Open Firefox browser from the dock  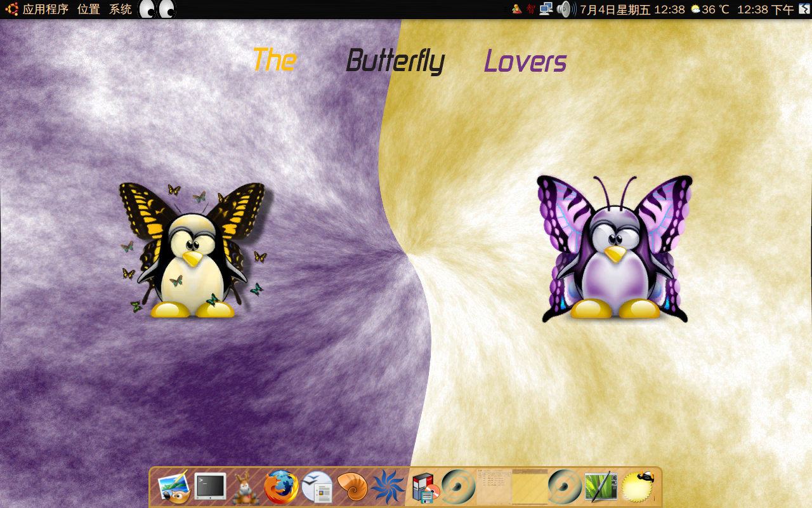click(281, 487)
